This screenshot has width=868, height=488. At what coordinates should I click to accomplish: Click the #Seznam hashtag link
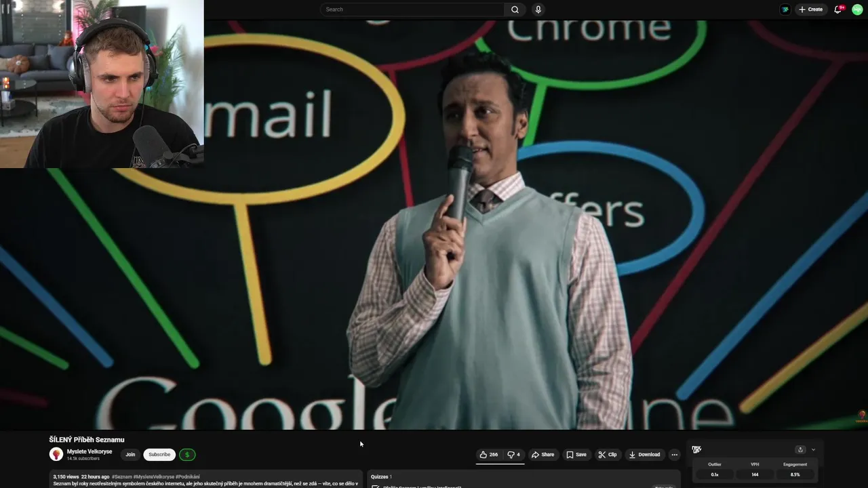pos(122,476)
